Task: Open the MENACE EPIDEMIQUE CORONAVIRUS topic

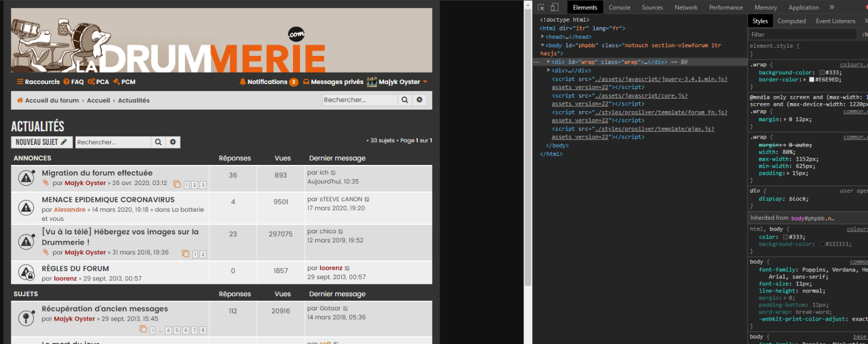Action: pyautogui.click(x=108, y=200)
